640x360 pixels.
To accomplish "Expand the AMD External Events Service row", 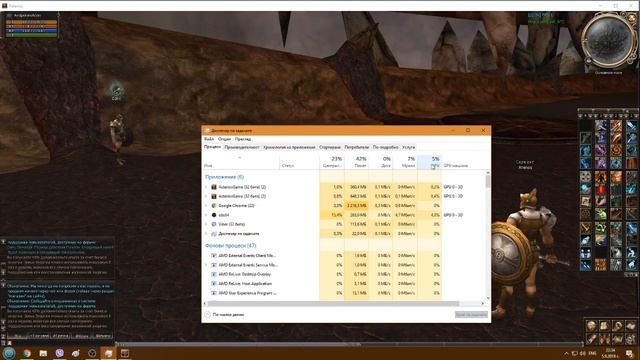I will pos(207,265).
